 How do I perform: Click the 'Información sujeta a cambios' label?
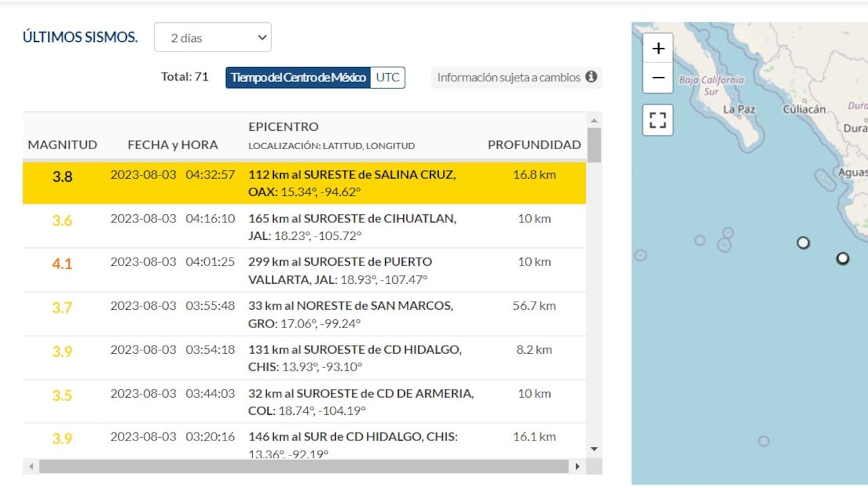[x=510, y=77]
